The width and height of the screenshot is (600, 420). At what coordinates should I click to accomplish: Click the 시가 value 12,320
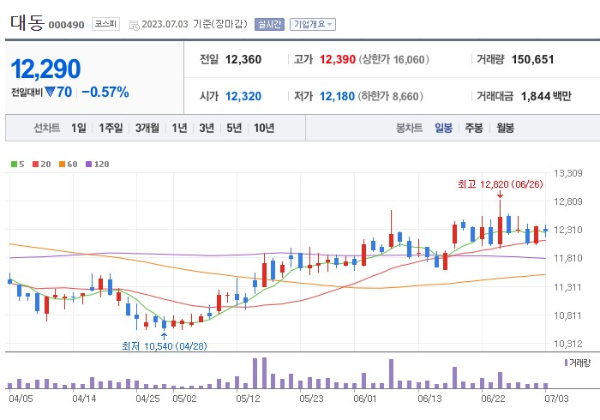[243, 96]
